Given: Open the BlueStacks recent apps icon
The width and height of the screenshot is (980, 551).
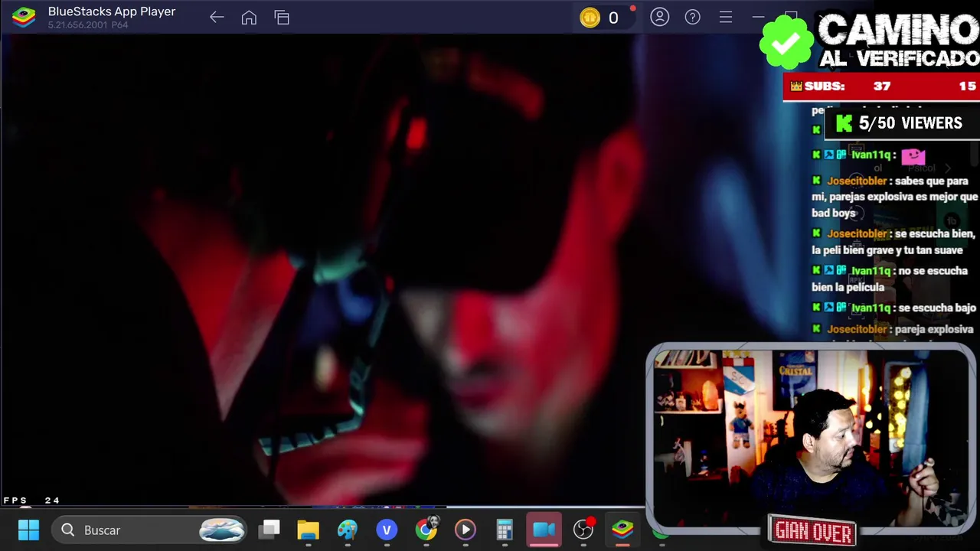Looking at the screenshot, I should [x=282, y=17].
